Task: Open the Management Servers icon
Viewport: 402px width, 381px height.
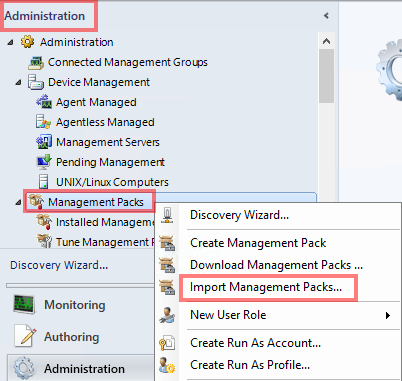Action: (x=44, y=142)
